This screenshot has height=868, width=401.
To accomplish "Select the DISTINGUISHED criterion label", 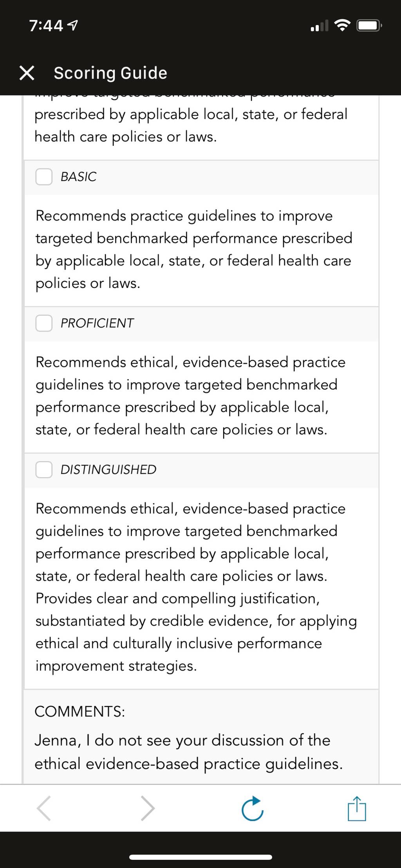I will point(108,470).
